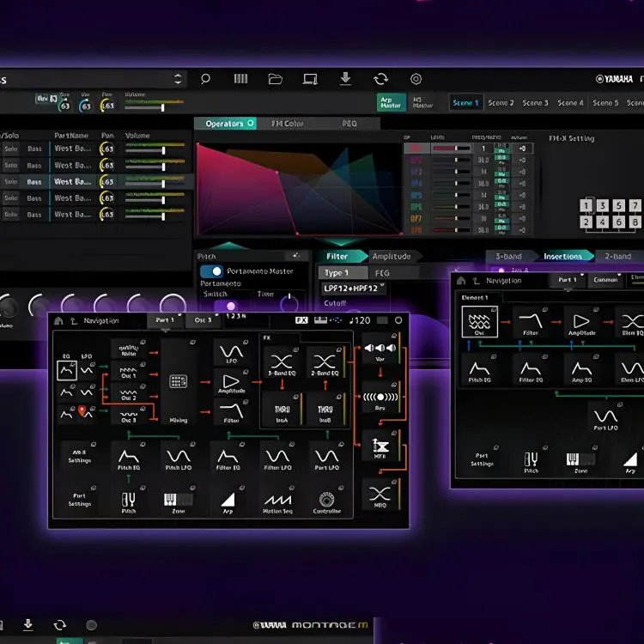Adjust the first part's Volume slider
Image resolution: width=644 pixels, height=644 pixels.
163,149
